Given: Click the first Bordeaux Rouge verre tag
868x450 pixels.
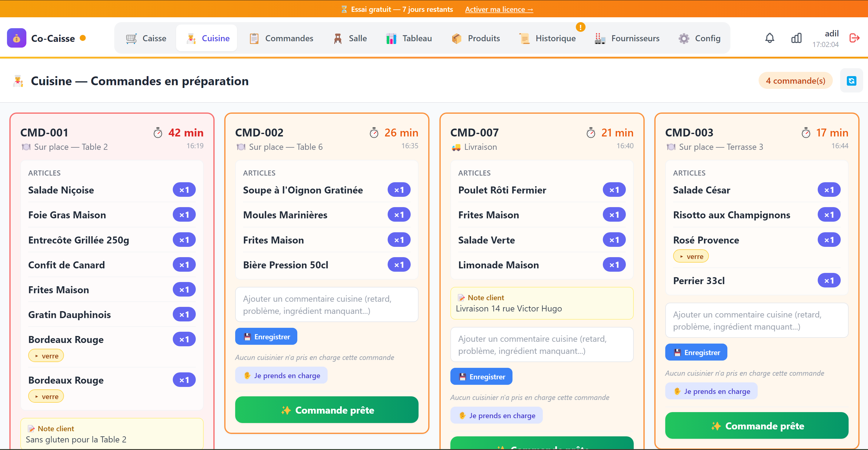Looking at the screenshot, I should (46, 356).
